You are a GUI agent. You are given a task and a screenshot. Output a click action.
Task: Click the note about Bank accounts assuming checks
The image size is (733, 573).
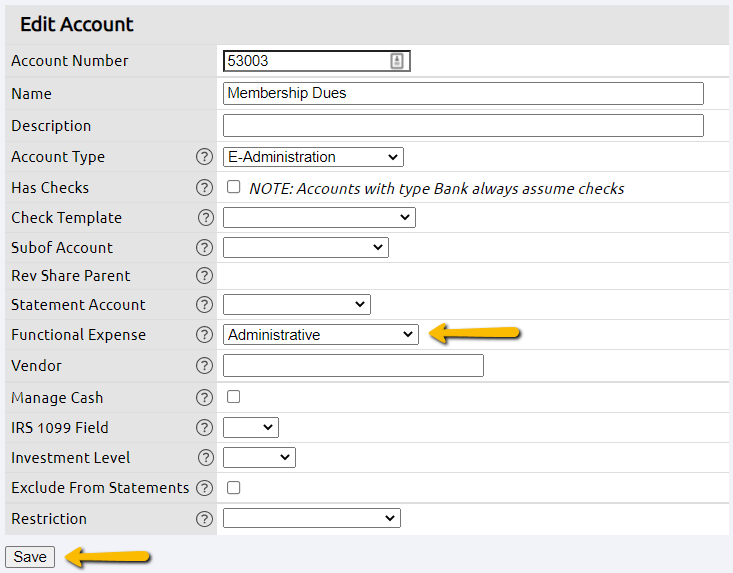click(437, 188)
